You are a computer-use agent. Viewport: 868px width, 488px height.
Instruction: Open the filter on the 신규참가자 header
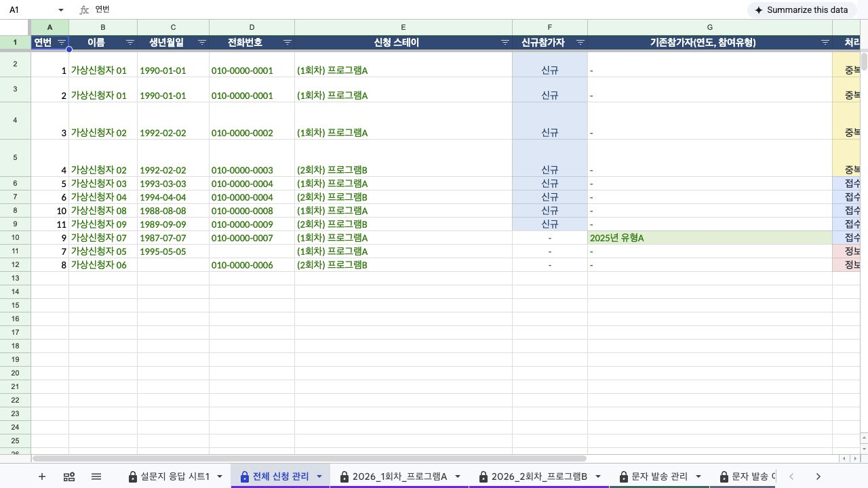[580, 42]
